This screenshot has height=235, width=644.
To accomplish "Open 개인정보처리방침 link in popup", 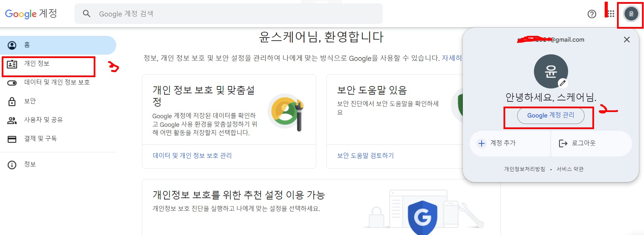I will (x=524, y=169).
